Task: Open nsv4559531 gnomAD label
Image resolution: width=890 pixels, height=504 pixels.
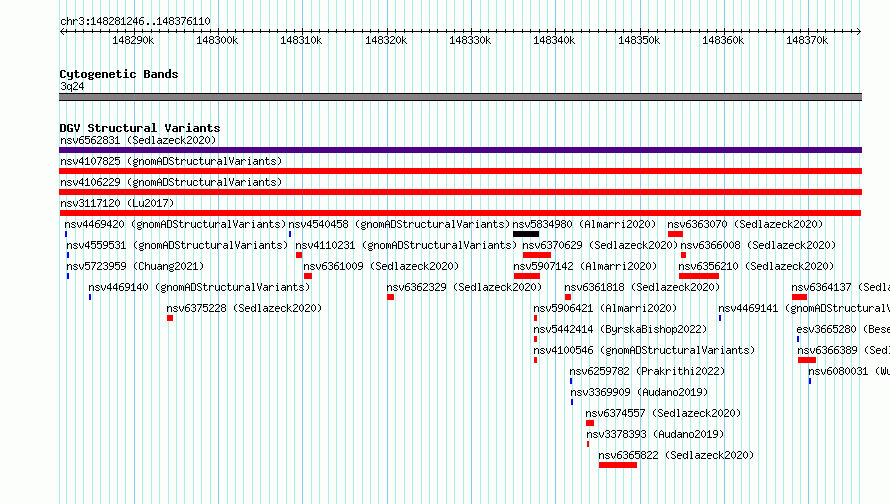Action: (177, 245)
